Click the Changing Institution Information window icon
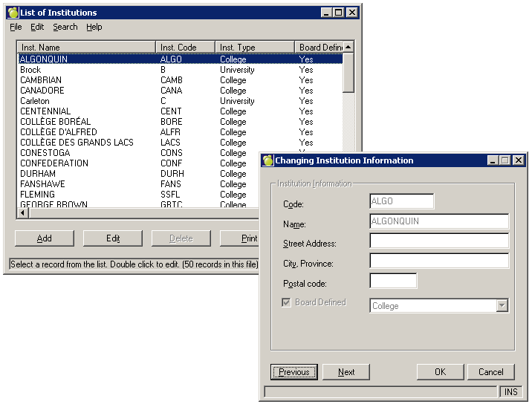The image size is (532, 407). click(268, 160)
